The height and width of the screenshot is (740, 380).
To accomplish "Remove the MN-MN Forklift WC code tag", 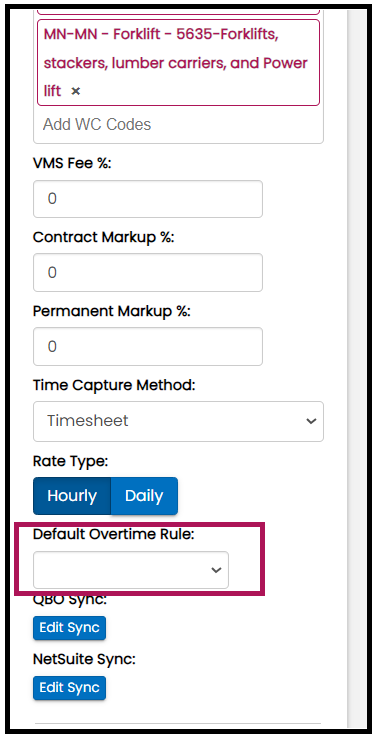I will 76,91.
